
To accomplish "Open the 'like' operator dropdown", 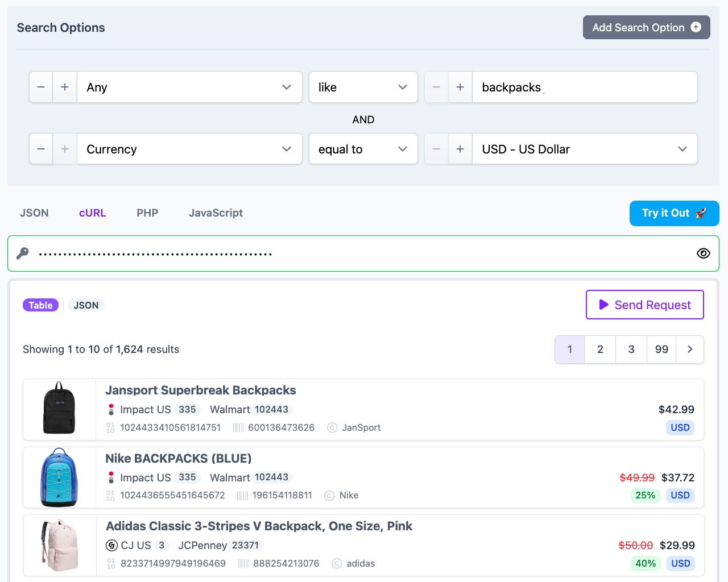I will click(x=363, y=87).
